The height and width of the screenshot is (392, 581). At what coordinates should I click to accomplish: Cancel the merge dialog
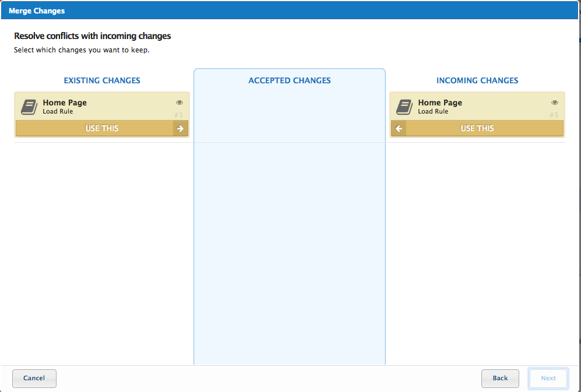tap(34, 378)
